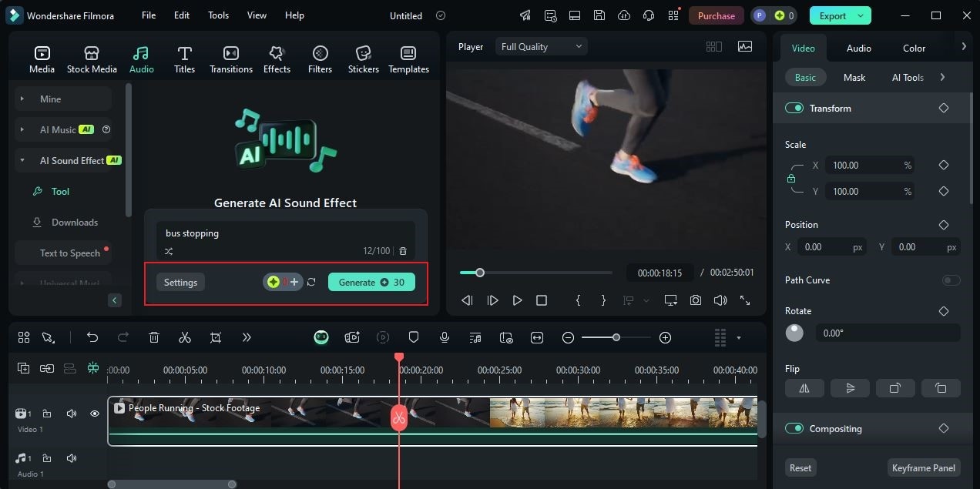Viewport: 980px width, 489px height.
Task: Open the Help menu
Action: pos(294,15)
